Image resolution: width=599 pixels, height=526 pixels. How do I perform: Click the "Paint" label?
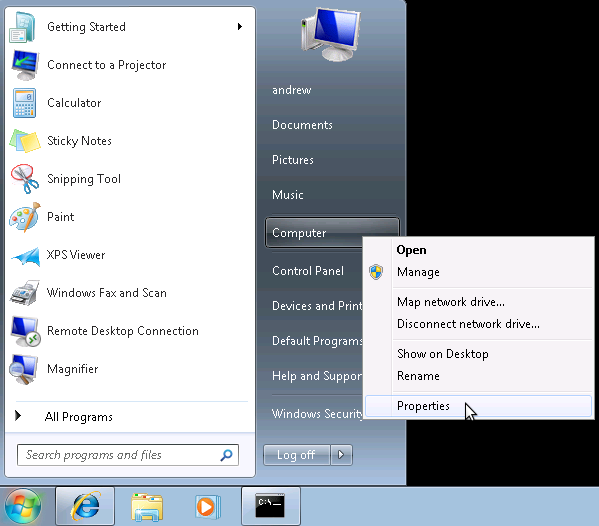click(60, 217)
